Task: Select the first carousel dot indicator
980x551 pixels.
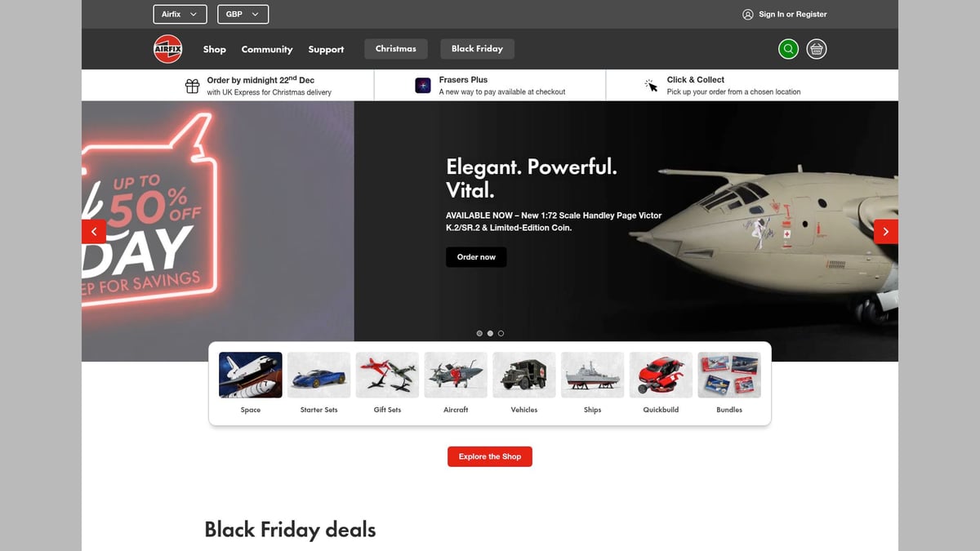Action: click(x=479, y=333)
